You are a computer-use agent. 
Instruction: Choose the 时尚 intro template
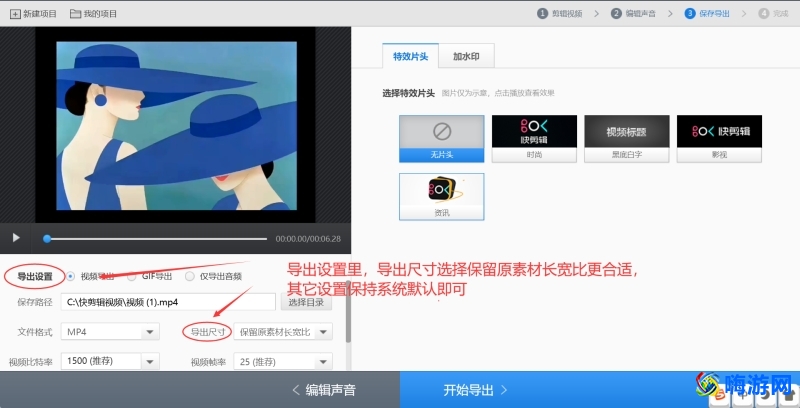coord(534,139)
